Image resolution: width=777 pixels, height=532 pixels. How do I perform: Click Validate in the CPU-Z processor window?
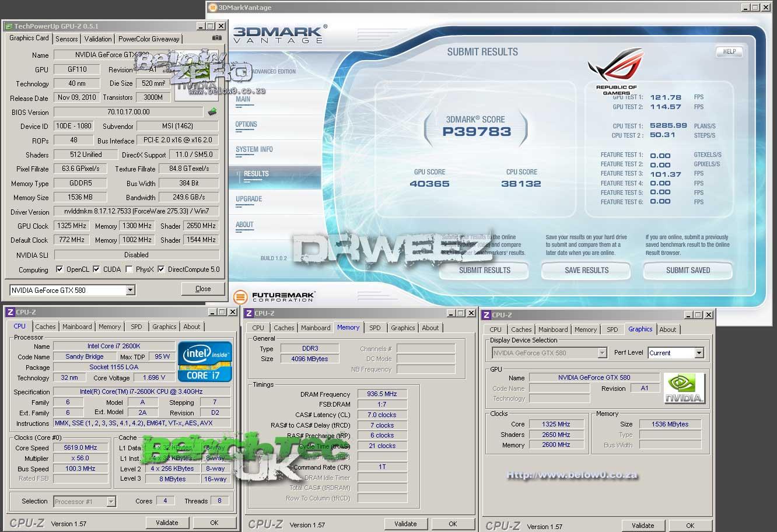pyautogui.click(x=167, y=523)
